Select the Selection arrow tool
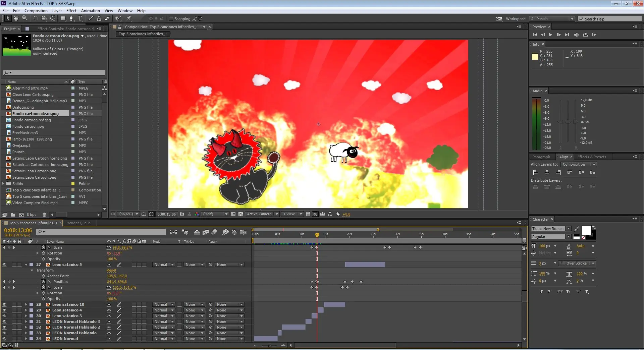644x350 pixels. pyautogui.click(x=7, y=18)
